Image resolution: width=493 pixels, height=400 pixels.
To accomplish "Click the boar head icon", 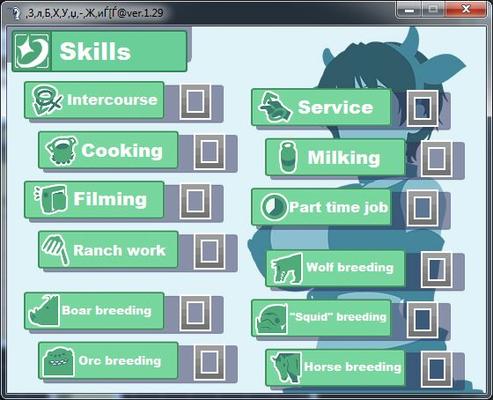I will click(x=44, y=310).
